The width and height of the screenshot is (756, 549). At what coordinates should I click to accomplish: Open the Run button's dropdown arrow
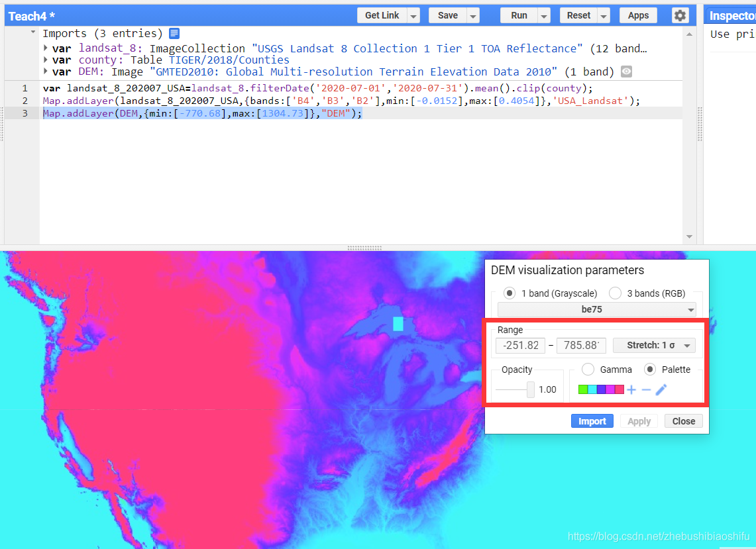coord(545,15)
